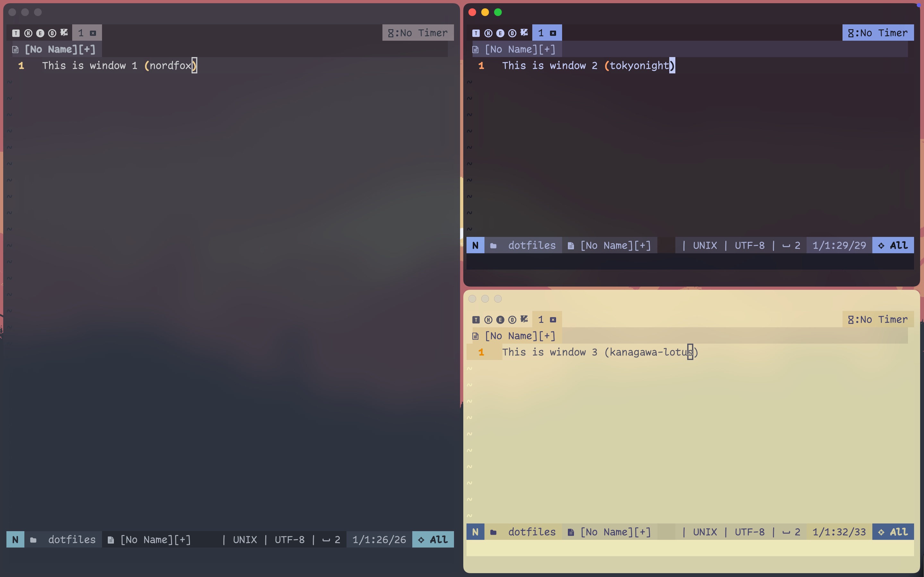The height and width of the screenshot is (577, 924).
Task: Click the circled O icon in nordfox tabline
Action: coord(52,33)
